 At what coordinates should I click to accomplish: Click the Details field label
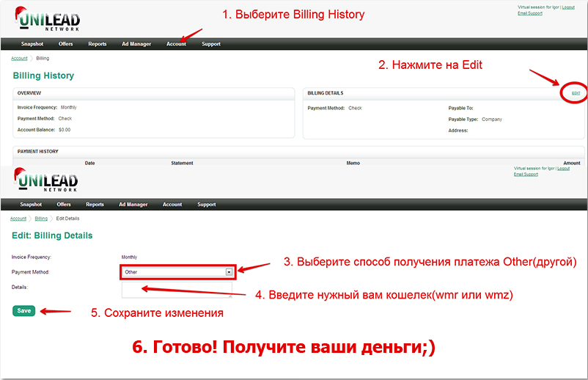click(20, 287)
